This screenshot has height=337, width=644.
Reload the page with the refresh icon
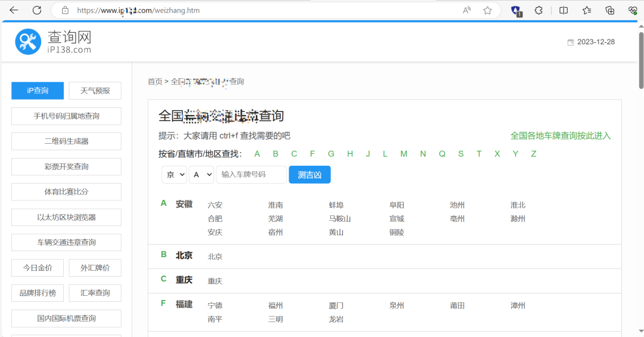click(37, 10)
